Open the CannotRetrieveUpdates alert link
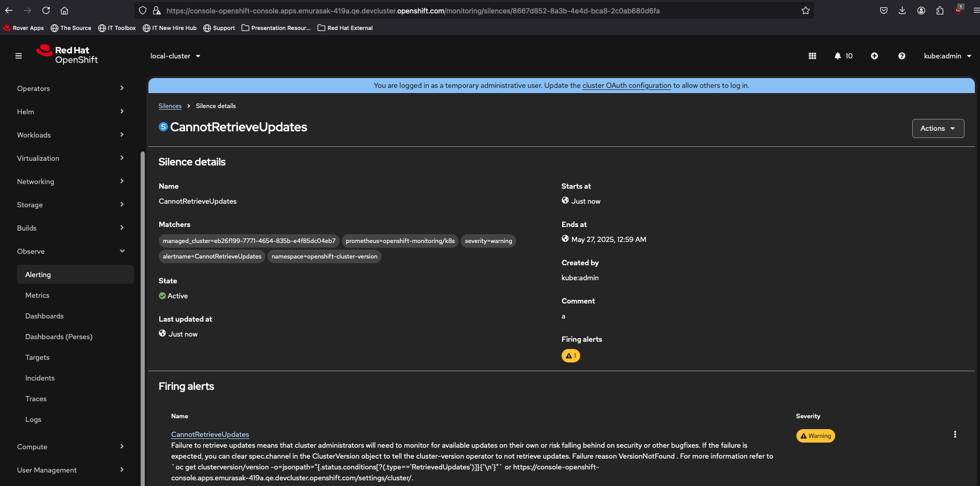The width and height of the screenshot is (980, 486). click(x=210, y=434)
